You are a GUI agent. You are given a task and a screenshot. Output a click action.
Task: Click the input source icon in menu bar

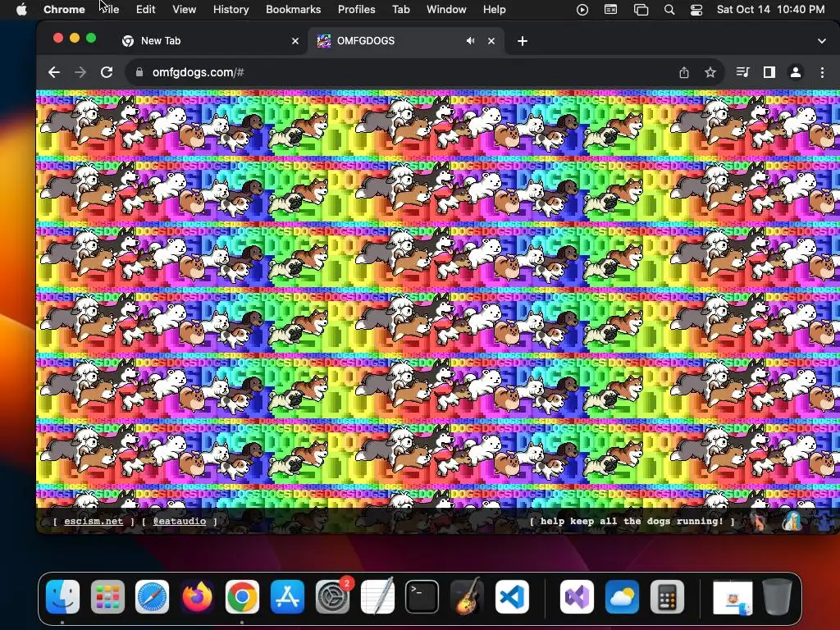pos(610,9)
